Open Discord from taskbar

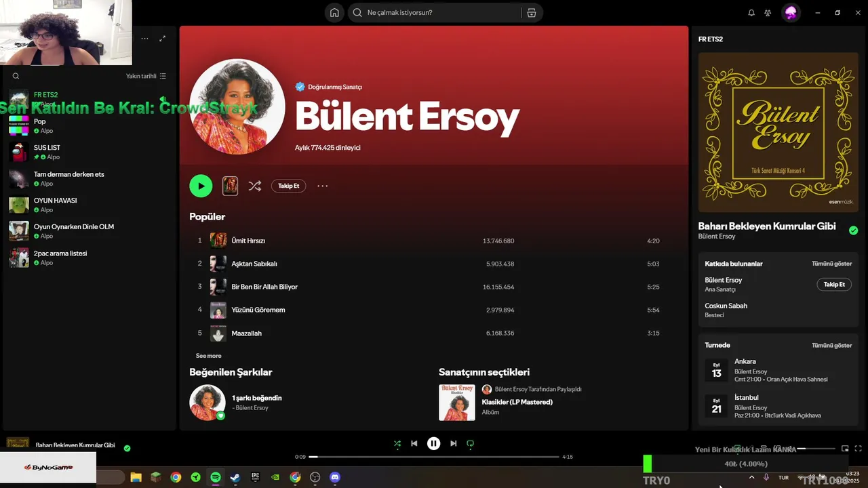pyautogui.click(x=334, y=477)
